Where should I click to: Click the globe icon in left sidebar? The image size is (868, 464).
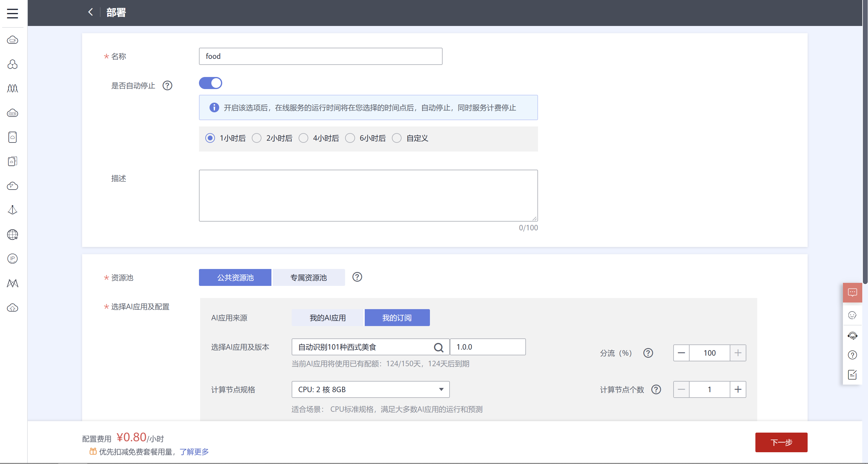[x=12, y=235]
